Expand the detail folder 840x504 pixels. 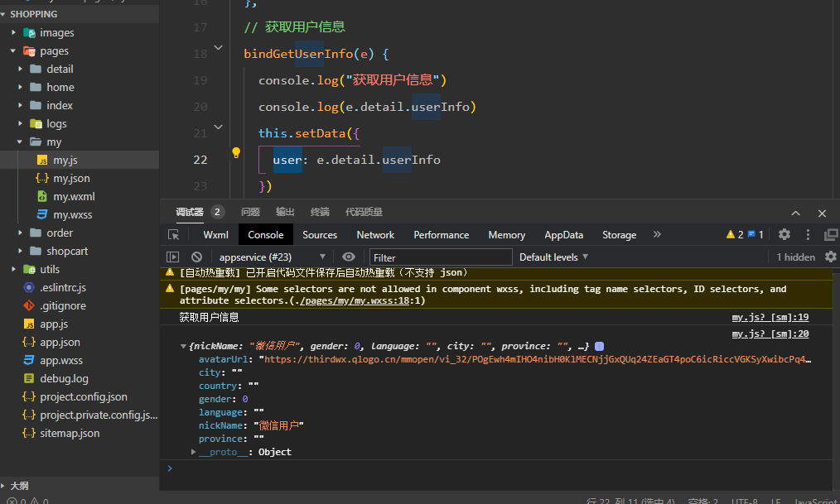(x=21, y=69)
